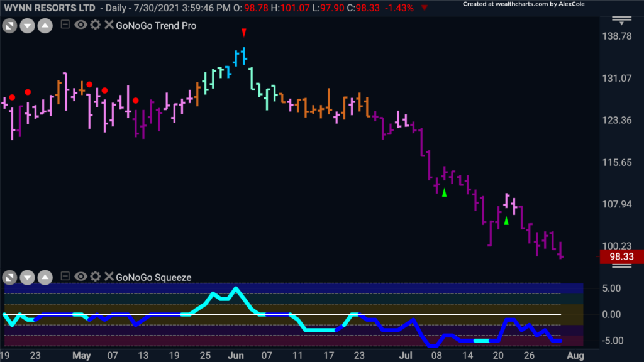
Task: Toggle GoNoGo Squeeze visibility eye
Action: point(80,277)
